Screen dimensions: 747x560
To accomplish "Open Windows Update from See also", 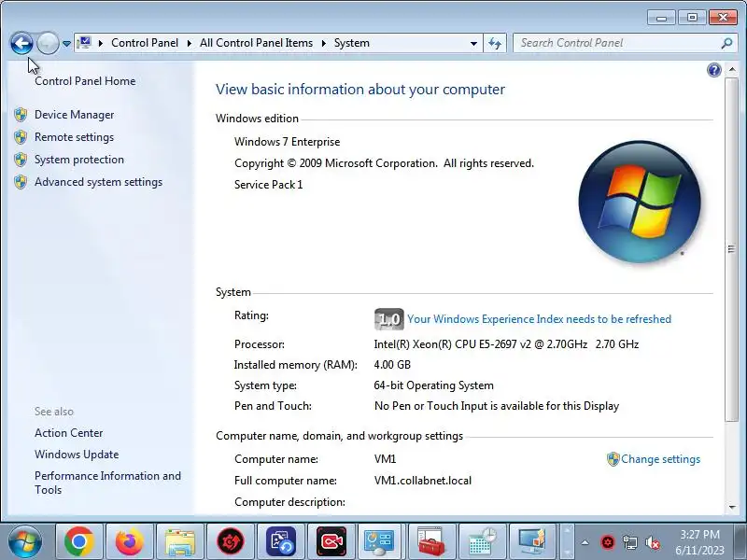I will coord(77,455).
